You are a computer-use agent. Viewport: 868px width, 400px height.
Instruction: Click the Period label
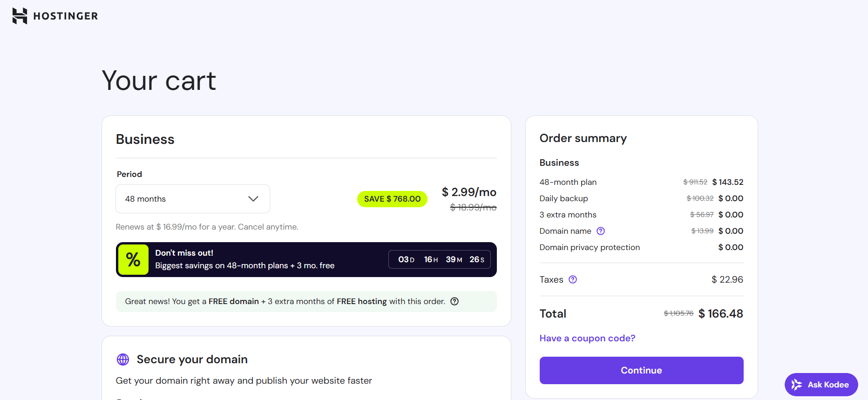tap(129, 174)
